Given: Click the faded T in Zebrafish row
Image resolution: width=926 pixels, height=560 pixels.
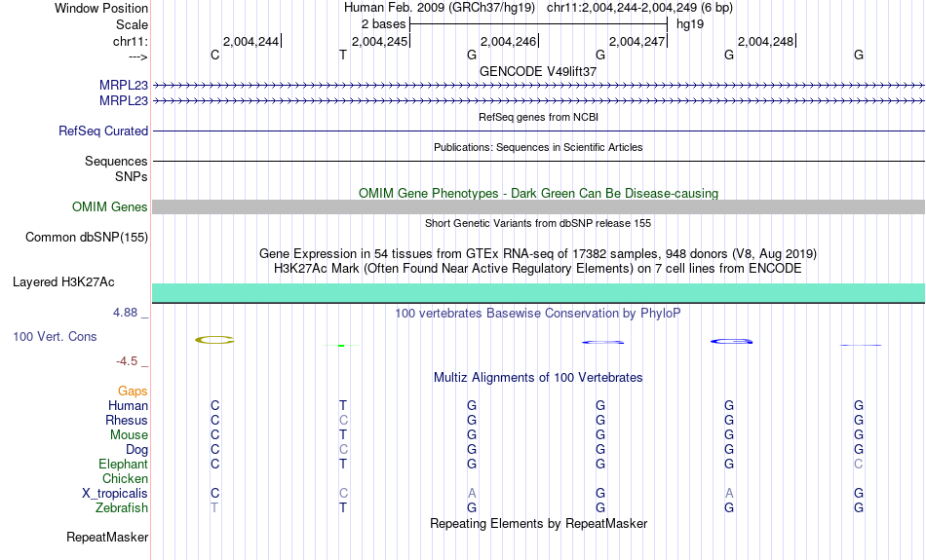Looking at the screenshot, I should pos(214,508).
